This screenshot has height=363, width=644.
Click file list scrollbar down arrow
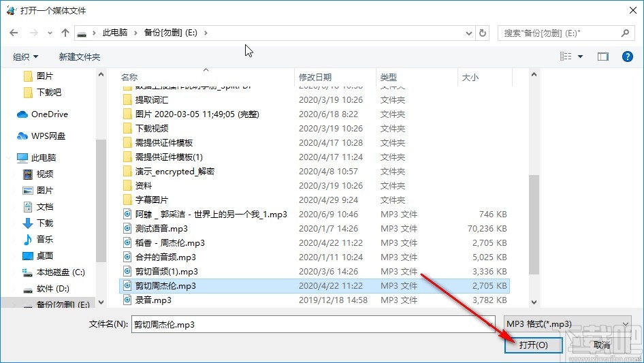point(534,302)
